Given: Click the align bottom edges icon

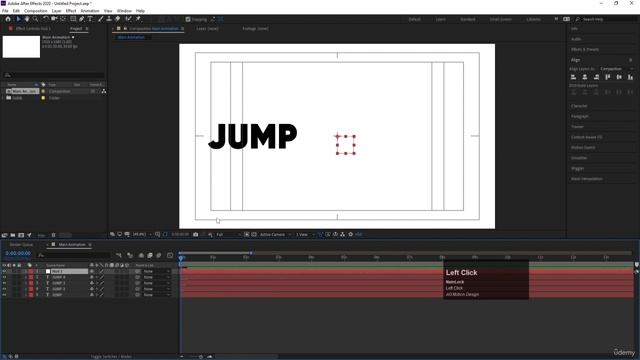Looking at the screenshot, I should (630, 77).
